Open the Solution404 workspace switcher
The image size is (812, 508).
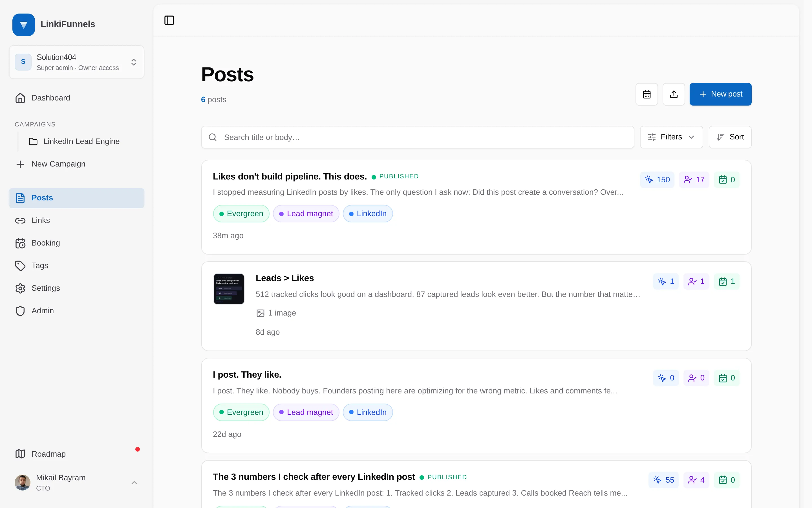77,62
